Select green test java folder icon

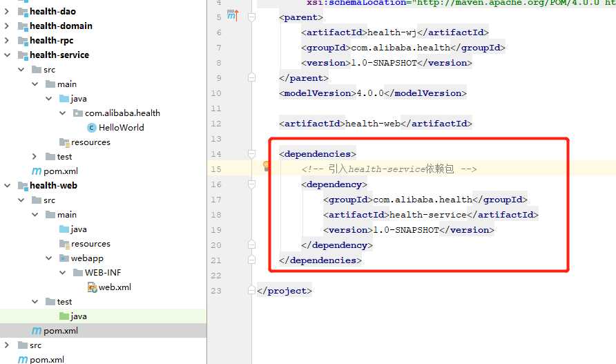coord(64,316)
